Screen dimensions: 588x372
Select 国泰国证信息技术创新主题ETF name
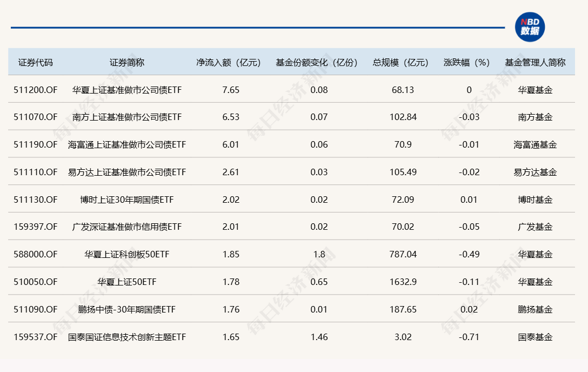point(126,336)
